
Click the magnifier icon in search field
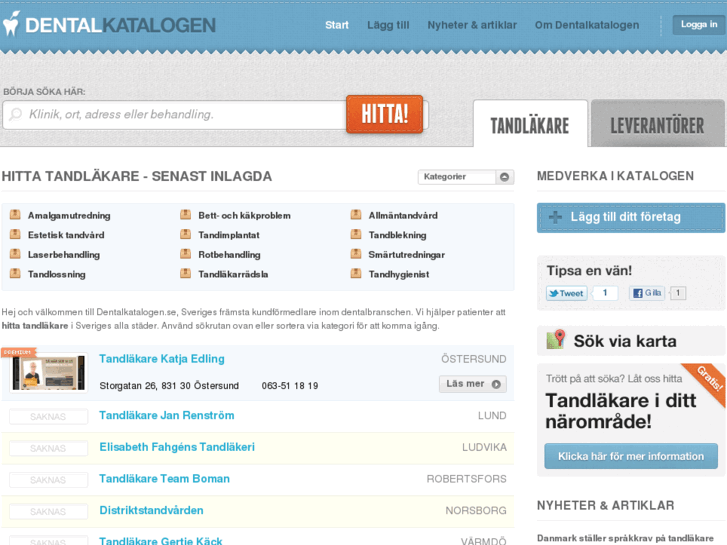[x=16, y=114]
